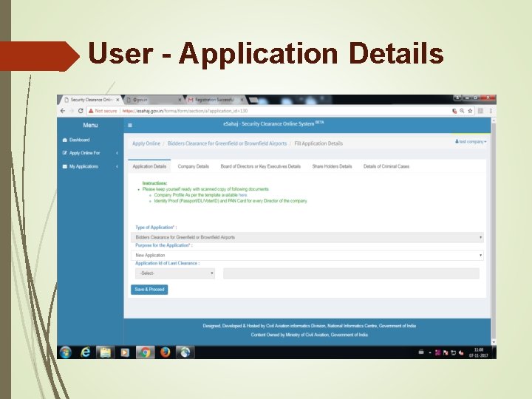Open test company user dropdown

(471, 141)
